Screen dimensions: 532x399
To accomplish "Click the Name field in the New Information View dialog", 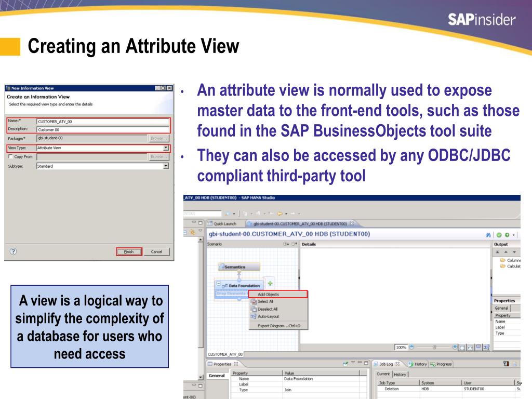I will coord(103,122).
